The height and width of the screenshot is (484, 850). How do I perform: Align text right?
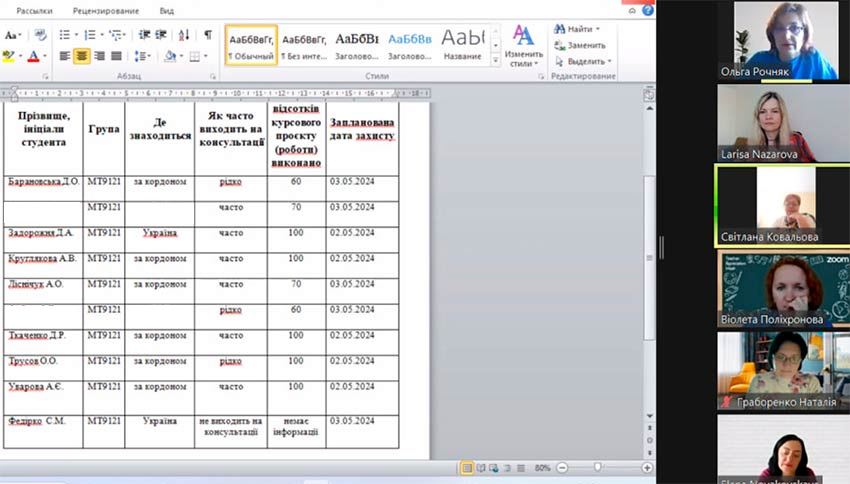coord(99,56)
